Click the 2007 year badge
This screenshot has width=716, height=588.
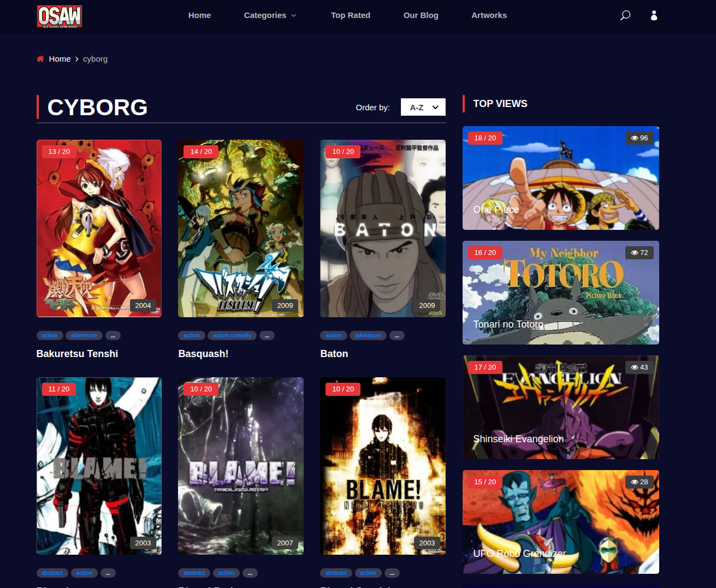(285, 543)
